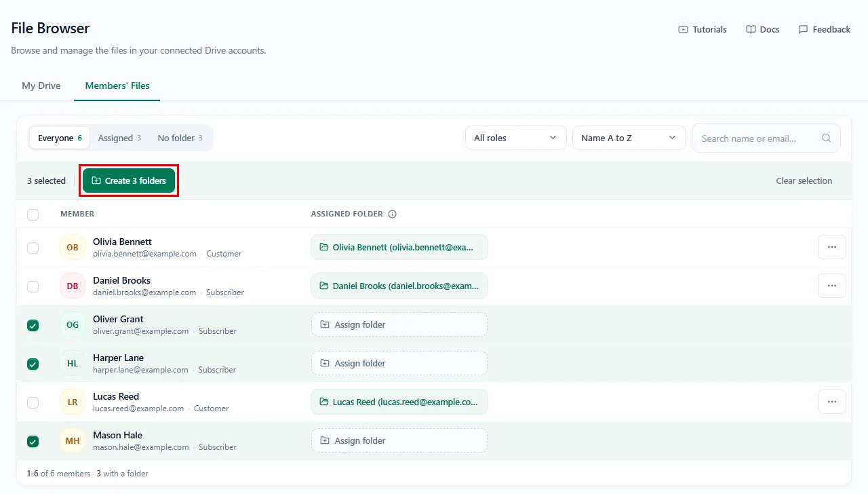Click the ASSIGNED FOLDER column header
868x494 pixels.
click(x=347, y=214)
